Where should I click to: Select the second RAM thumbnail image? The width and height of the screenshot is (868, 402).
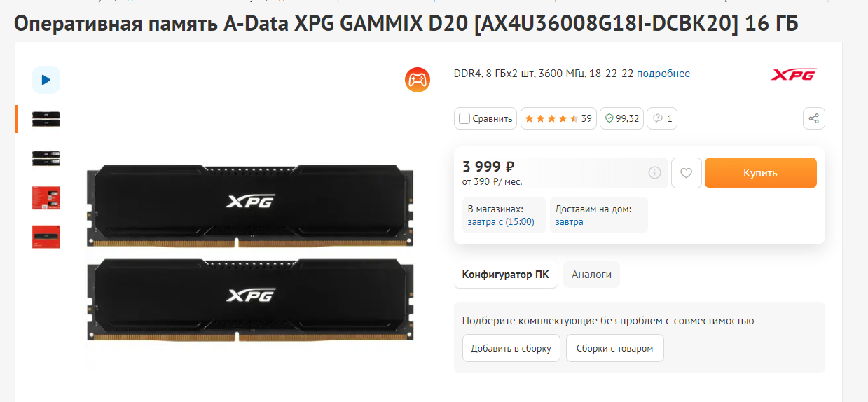tap(46, 158)
